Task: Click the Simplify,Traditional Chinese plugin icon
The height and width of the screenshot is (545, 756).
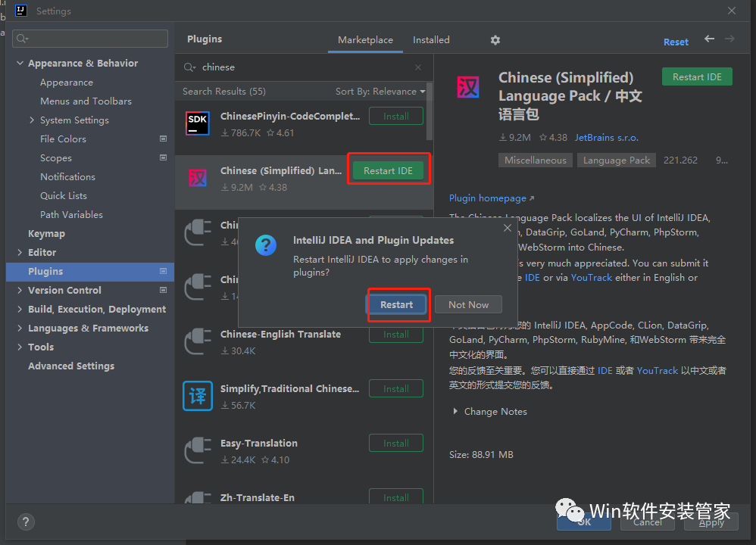Action: (198, 396)
